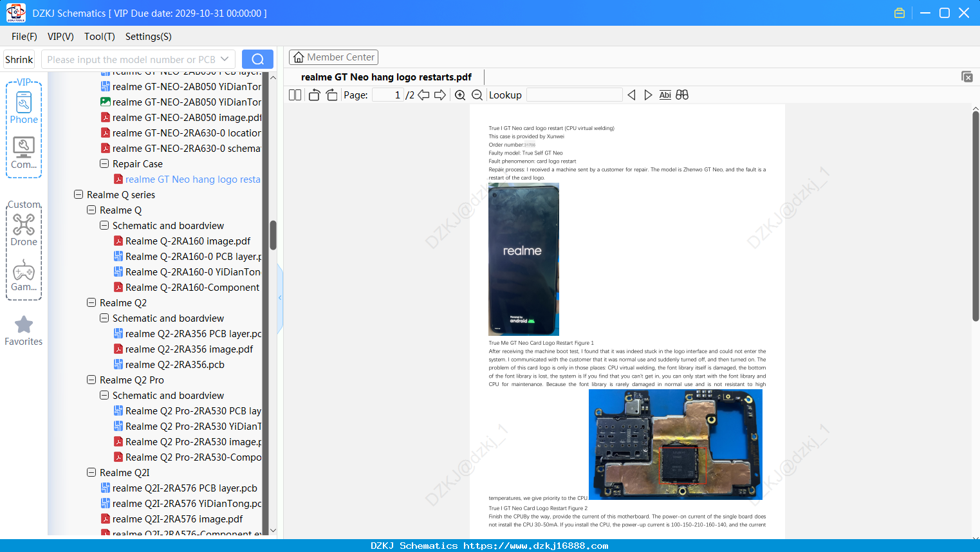
Task: Go to previous page arrow
Action: [423, 95]
